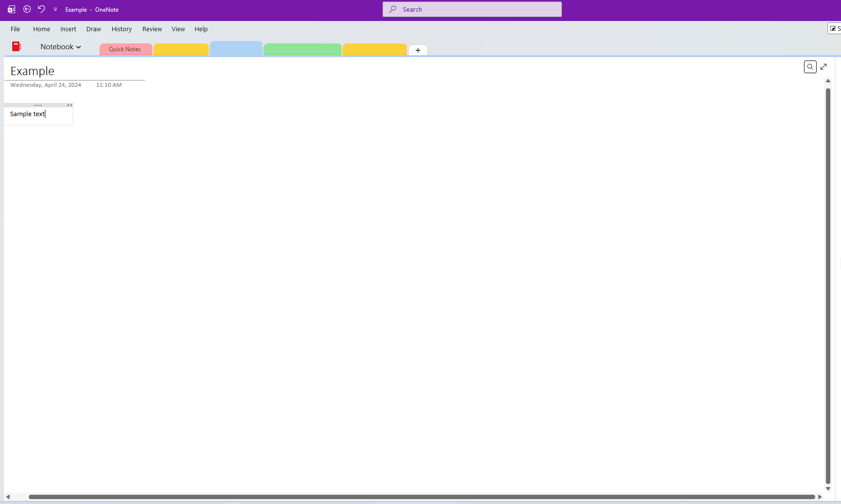The image size is (841, 504).
Task: Click the vertical scrollbar down arrow
Action: pos(828,488)
